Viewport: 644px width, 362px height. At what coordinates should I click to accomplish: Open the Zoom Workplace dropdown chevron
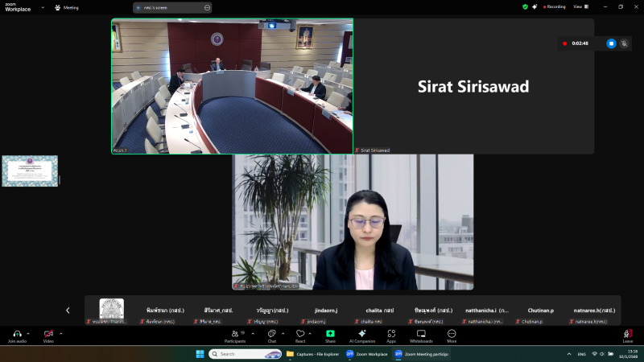pyautogui.click(x=43, y=7)
